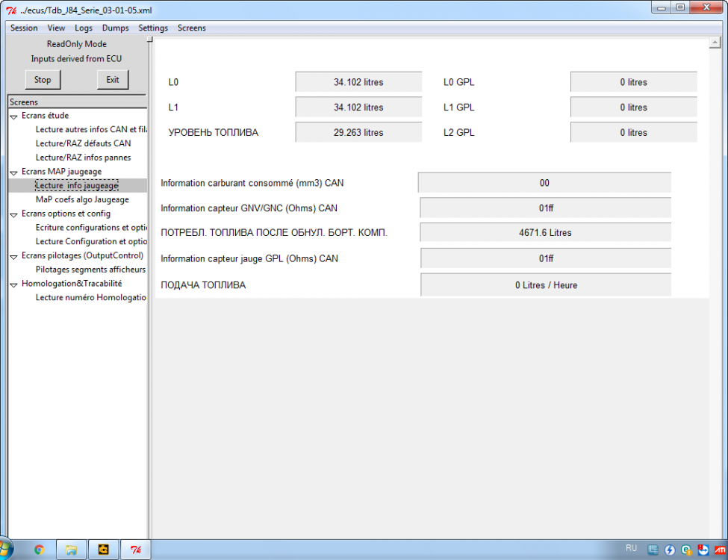Image resolution: width=728 pixels, height=560 pixels.
Task: Open the Session menu
Action: point(24,28)
